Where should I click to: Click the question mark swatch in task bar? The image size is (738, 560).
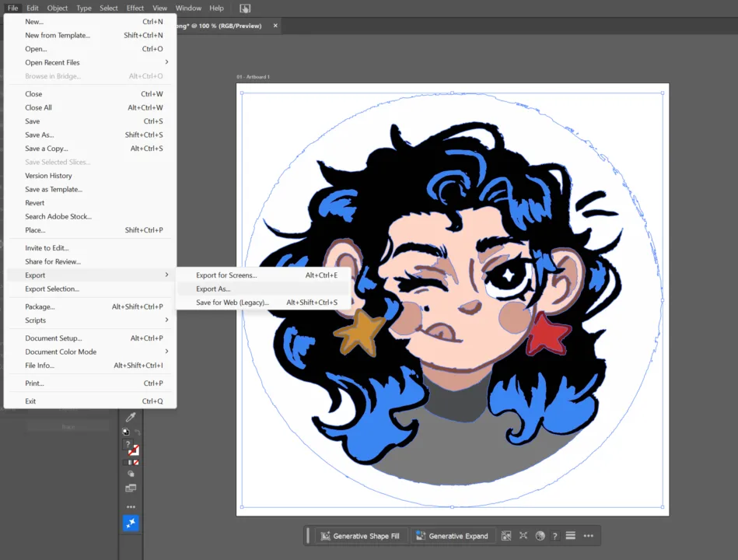(555, 536)
